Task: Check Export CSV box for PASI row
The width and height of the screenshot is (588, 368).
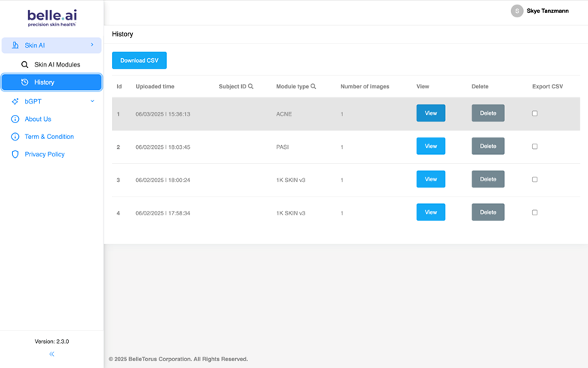Action: 534,147
